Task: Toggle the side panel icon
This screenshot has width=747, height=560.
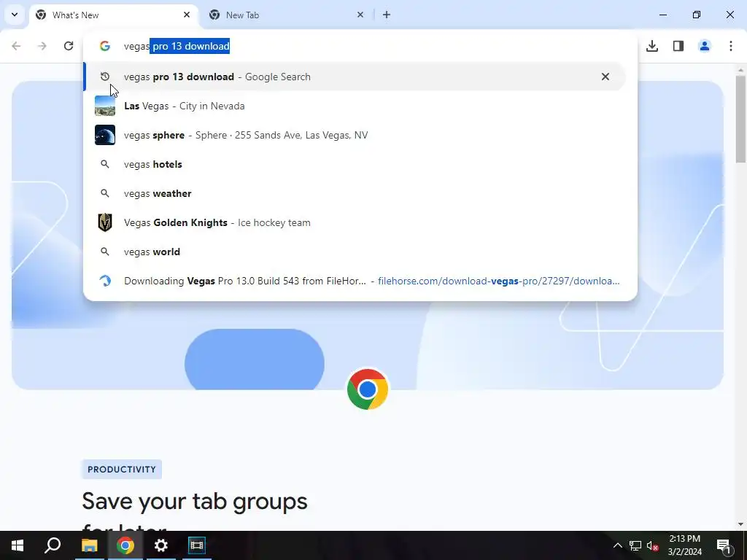Action: [678, 46]
